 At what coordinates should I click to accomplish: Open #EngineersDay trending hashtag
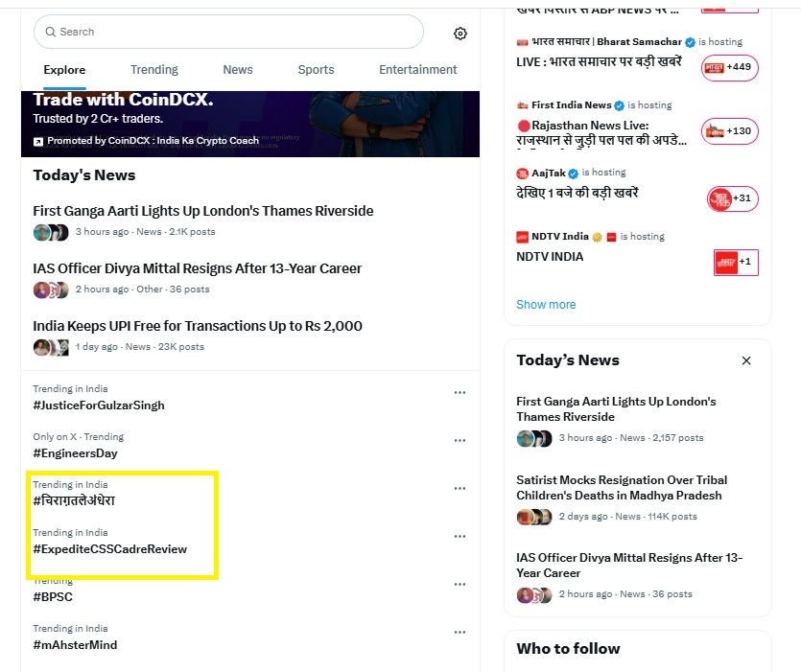75,453
